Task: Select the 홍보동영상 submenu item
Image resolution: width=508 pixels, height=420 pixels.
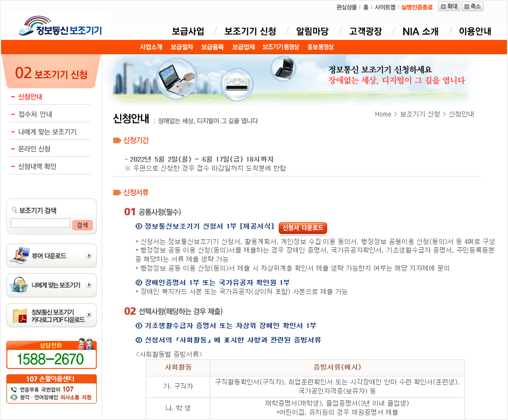Action: click(x=320, y=47)
